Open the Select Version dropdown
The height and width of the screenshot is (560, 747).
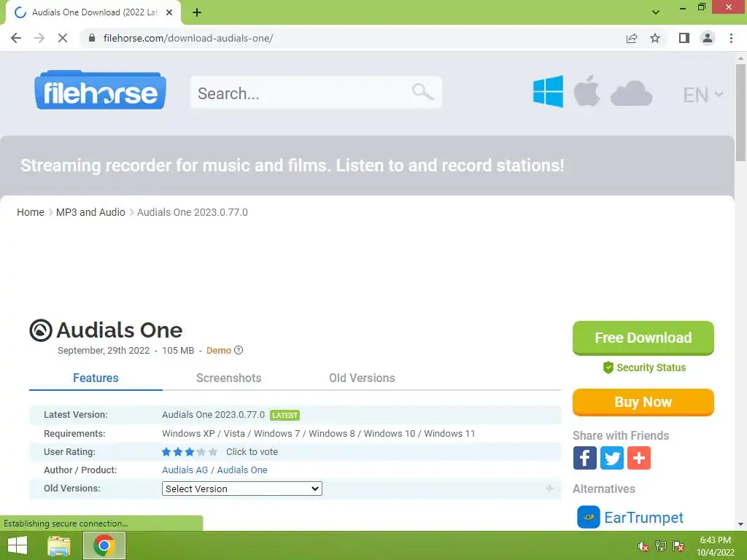coord(242,489)
